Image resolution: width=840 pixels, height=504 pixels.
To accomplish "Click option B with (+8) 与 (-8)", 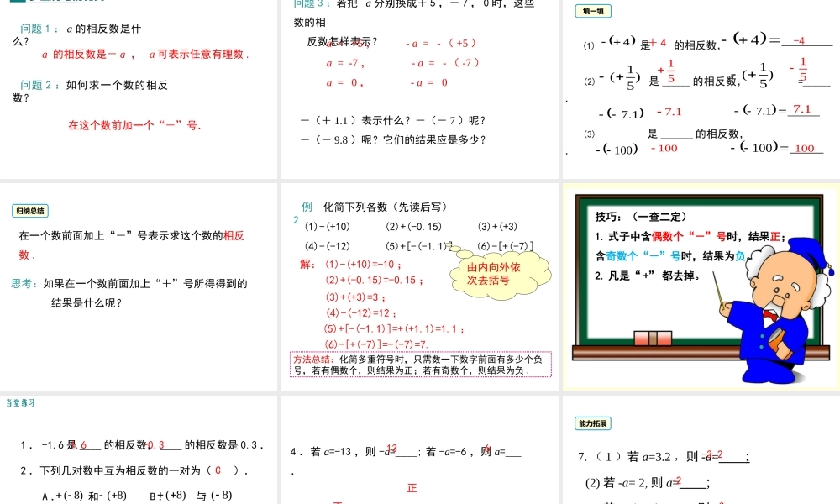I will point(191,496).
